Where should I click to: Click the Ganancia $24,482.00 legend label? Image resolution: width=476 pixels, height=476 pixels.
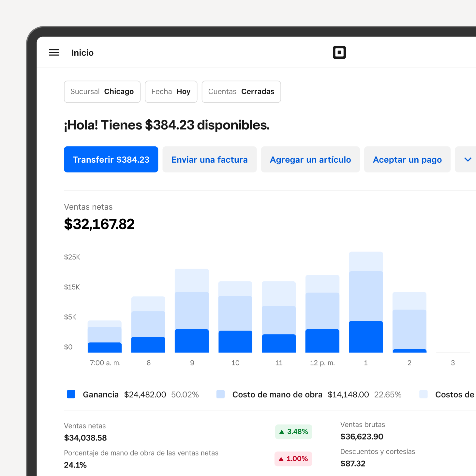pos(125,394)
